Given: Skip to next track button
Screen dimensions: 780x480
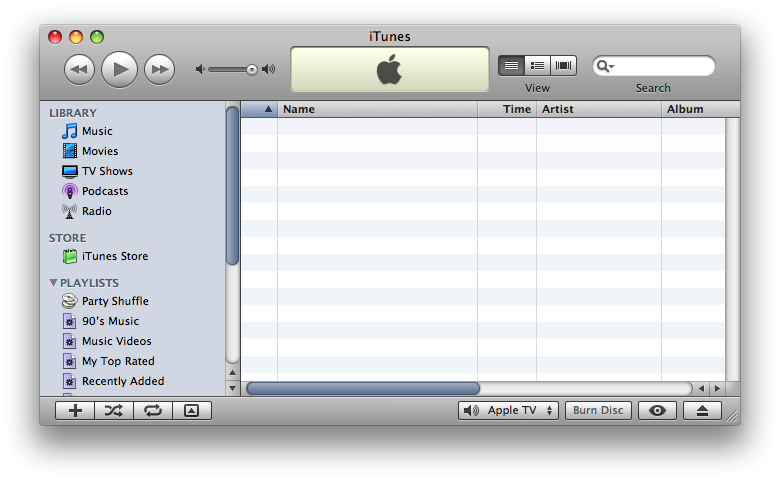Looking at the screenshot, I should [x=160, y=70].
